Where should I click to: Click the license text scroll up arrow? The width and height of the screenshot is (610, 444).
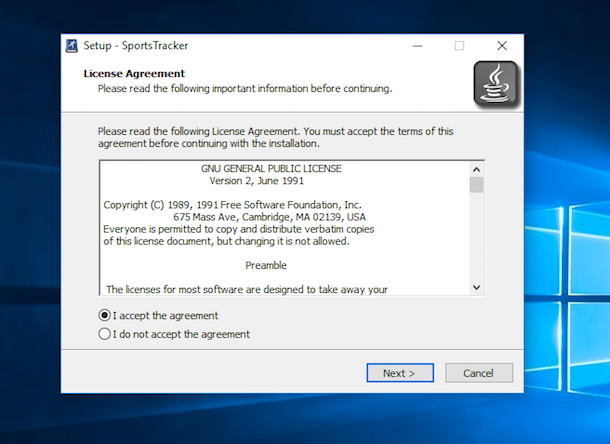point(477,170)
